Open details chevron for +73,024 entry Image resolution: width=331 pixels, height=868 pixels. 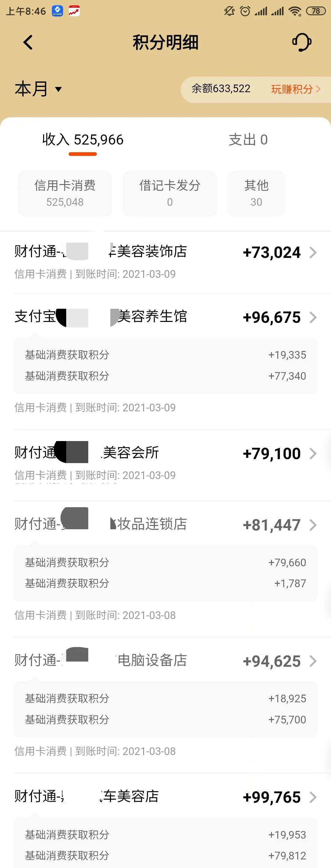(x=313, y=252)
